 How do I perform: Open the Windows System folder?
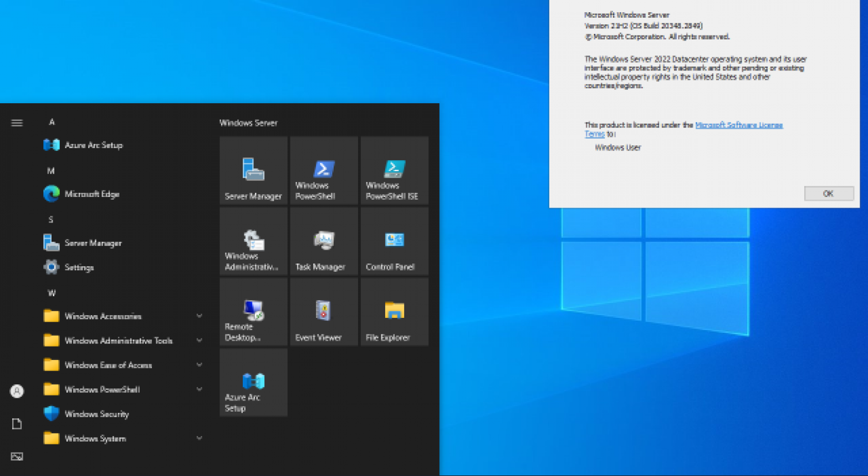tap(123, 438)
